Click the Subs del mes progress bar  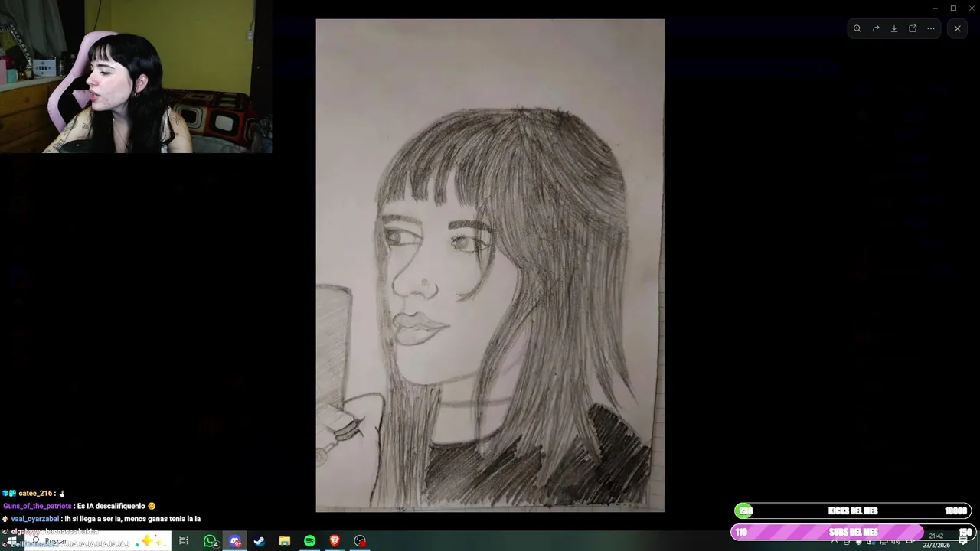click(853, 532)
